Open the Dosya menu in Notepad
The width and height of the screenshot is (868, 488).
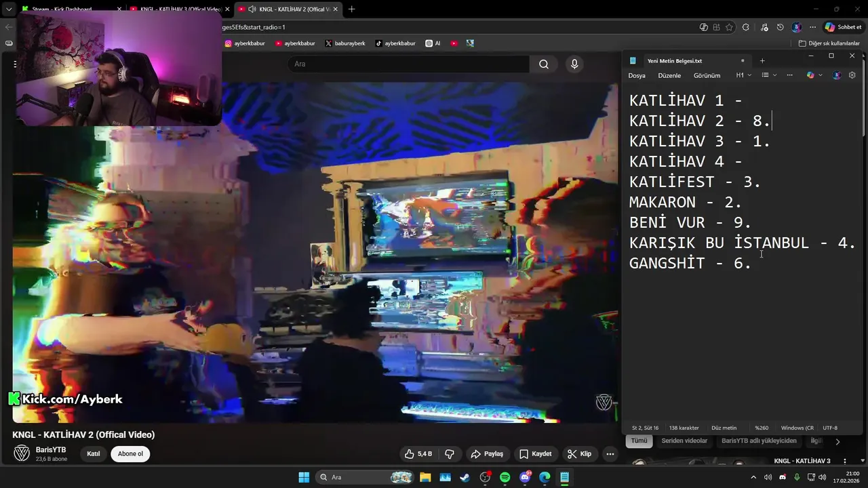pos(637,75)
